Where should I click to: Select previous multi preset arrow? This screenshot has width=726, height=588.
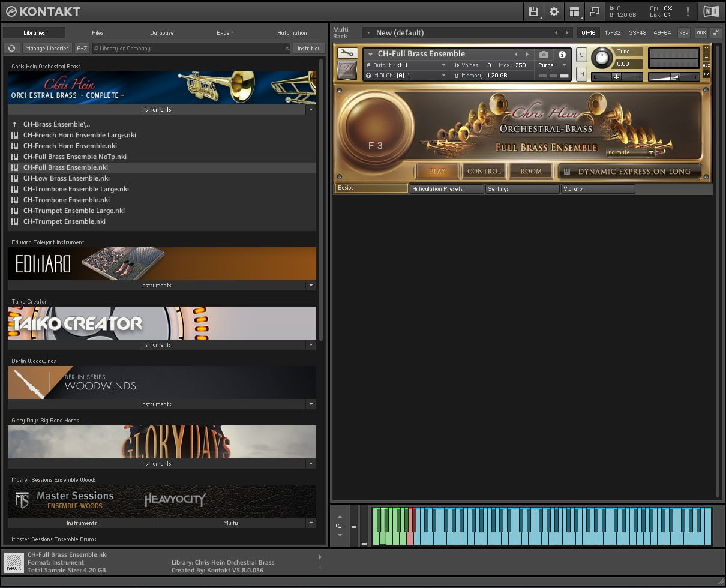[x=556, y=33]
